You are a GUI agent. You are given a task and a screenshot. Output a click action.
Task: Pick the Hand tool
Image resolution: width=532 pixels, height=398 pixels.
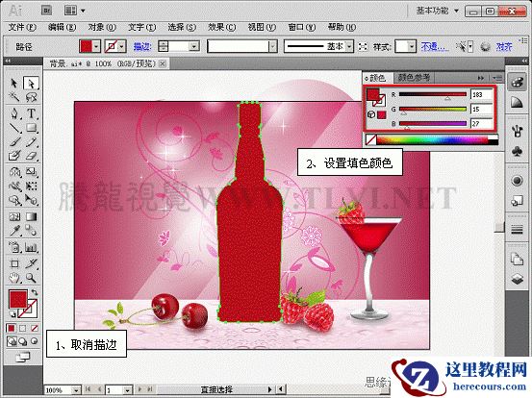[13, 278]
